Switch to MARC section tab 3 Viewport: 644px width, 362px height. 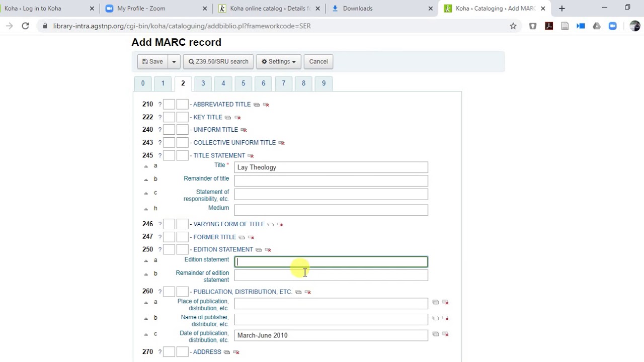click(x=203, y=83)
